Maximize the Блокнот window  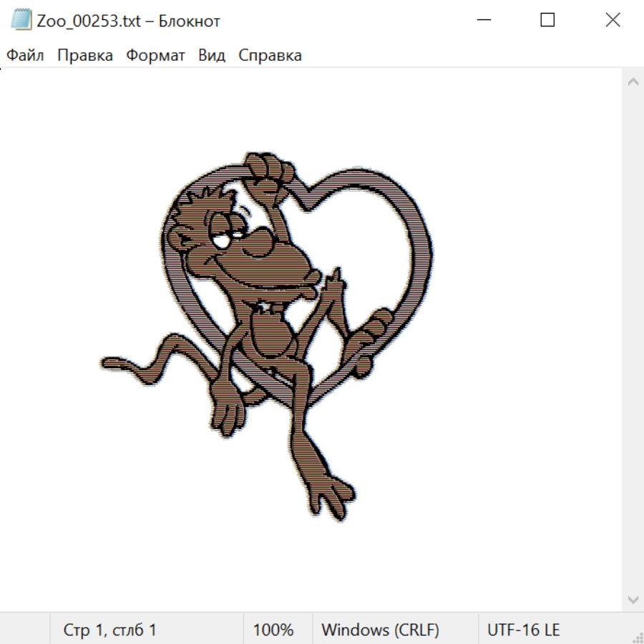(x=547, y=20)
